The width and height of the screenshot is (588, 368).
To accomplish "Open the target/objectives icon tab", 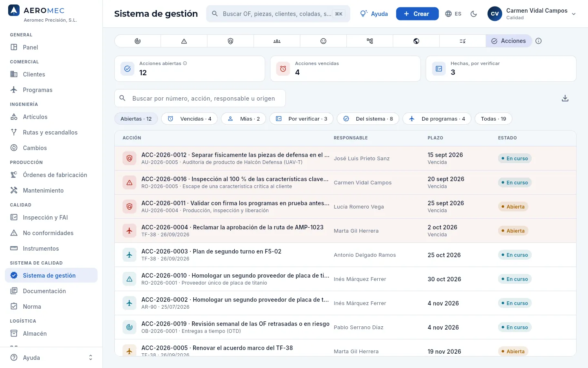I will point(138,41).
